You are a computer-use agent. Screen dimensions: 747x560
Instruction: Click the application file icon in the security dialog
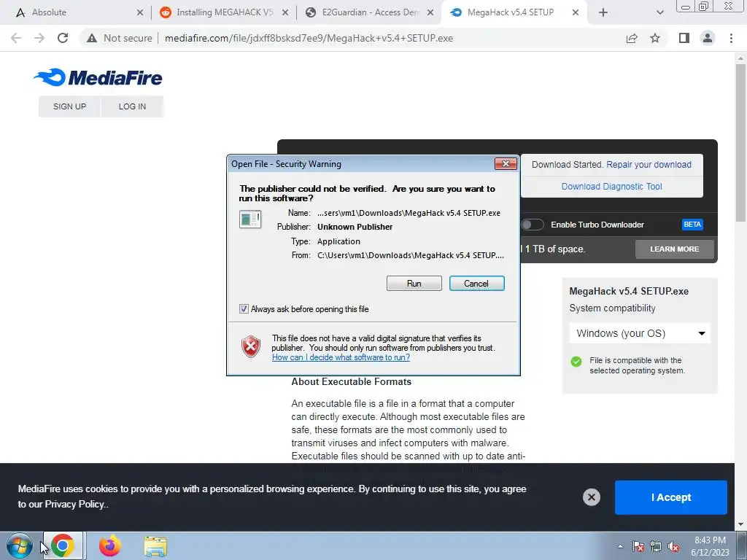coord(250,219)
